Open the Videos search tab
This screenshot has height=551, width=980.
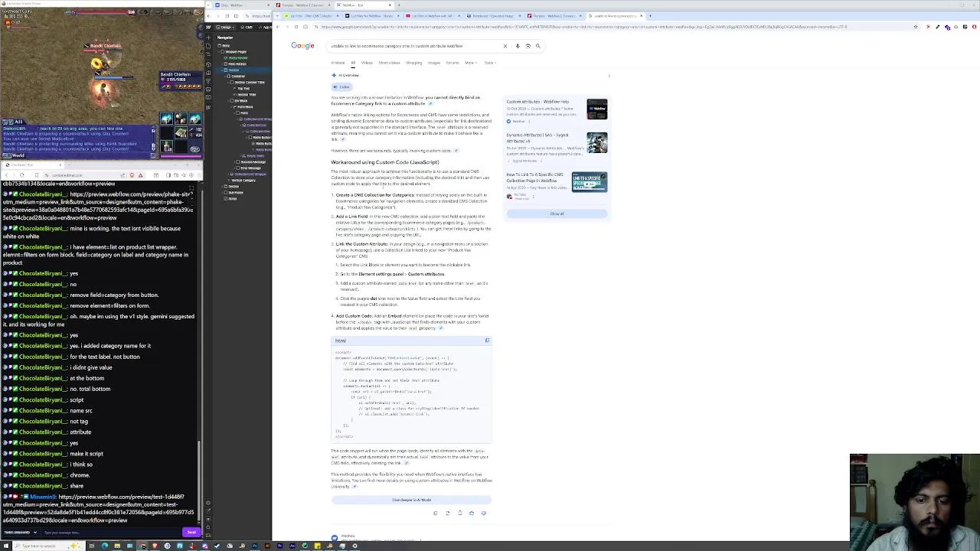[x=367, y=63]
